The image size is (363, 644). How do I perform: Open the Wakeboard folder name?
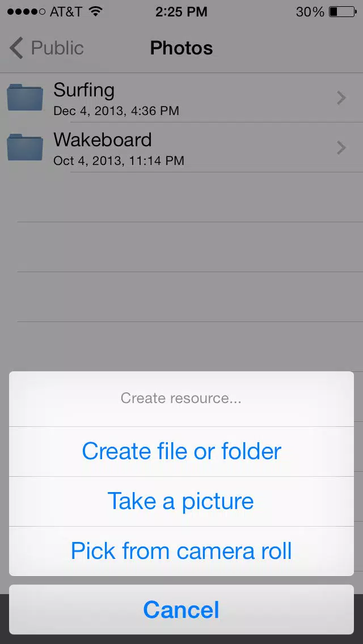[102, 139]
